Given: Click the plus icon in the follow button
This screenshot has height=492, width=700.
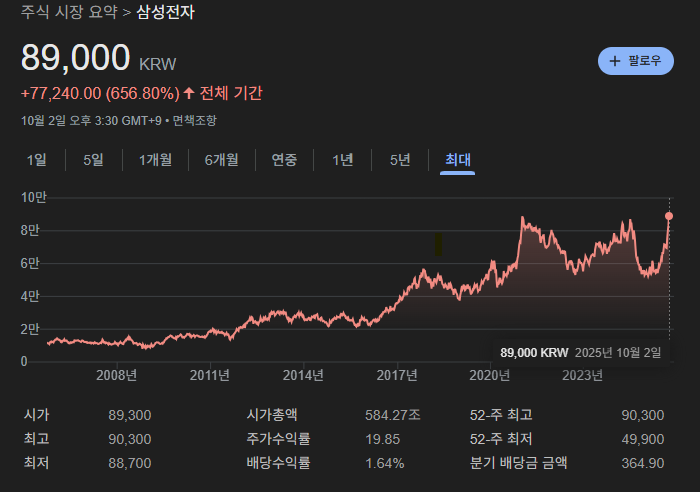Looking at the screenshot, I should [615, 61].
